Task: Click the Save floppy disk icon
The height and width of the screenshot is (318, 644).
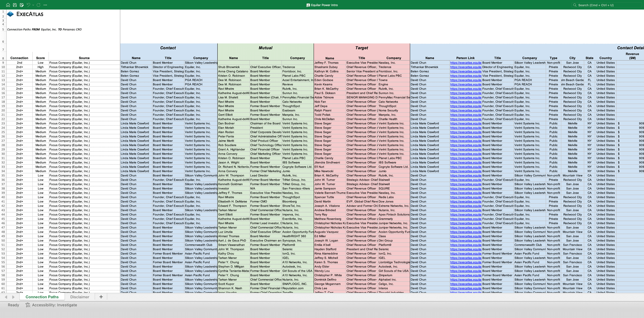Action: click(15, 5)
